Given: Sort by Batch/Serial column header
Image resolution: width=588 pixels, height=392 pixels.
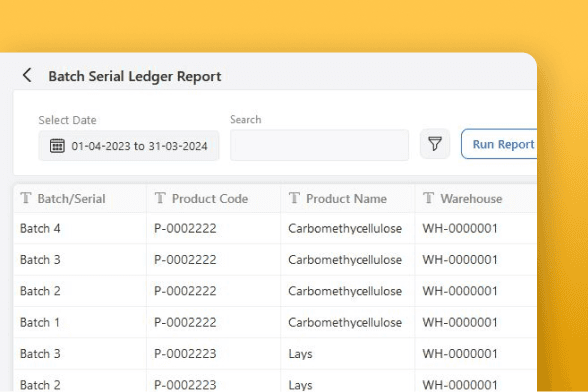Looking at the screenshot, I should (71, 199).
